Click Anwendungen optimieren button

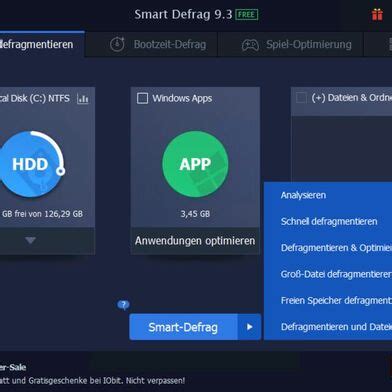click(x=195, y=241)
